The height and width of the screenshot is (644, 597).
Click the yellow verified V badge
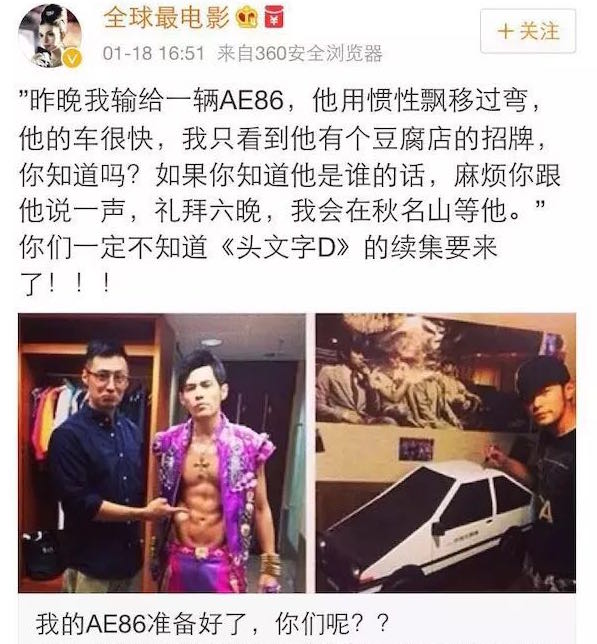pos(72,58)
